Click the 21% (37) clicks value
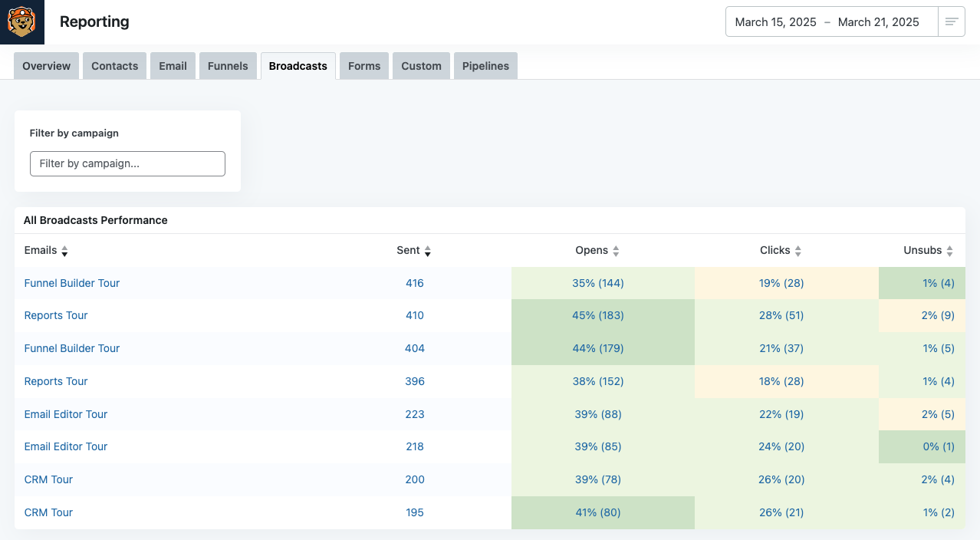The height and width of the screenshot is (540, 980). tap(781, 348)
